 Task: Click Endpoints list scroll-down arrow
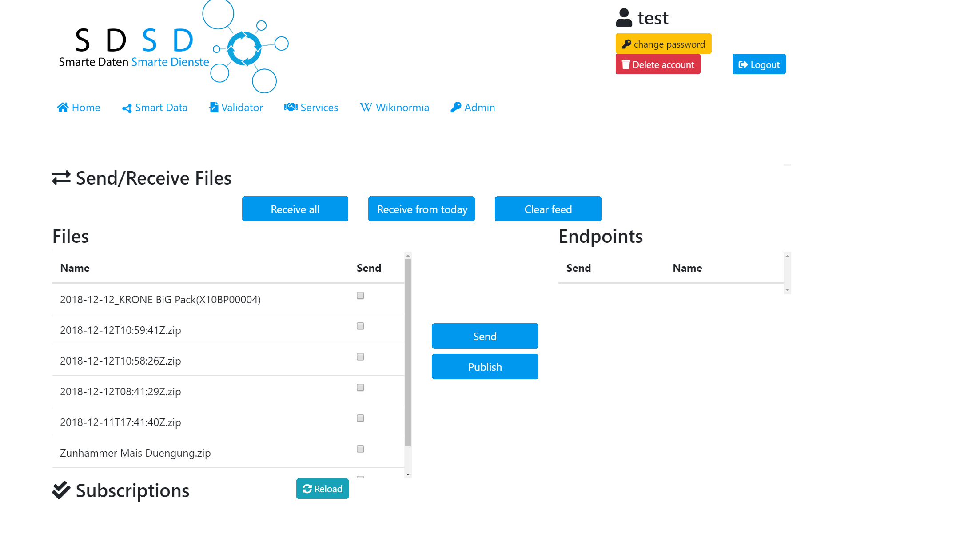pyautogui.click(x=787, y=290)
